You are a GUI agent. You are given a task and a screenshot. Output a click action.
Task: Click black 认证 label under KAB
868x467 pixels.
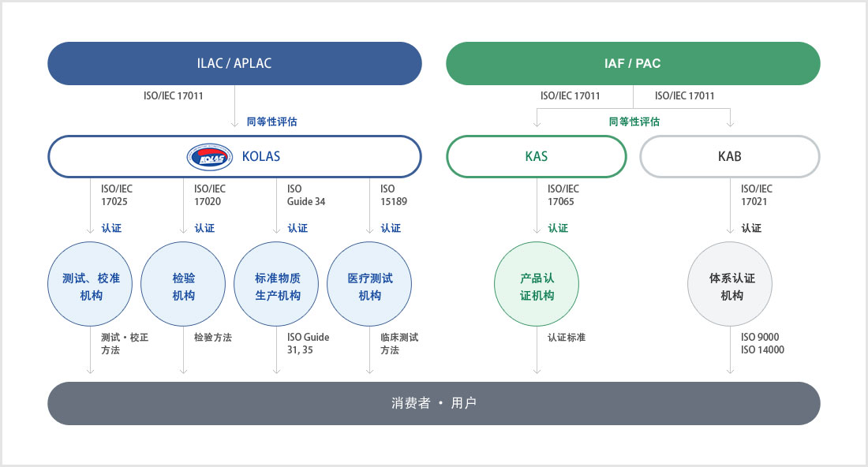click(x=751, y=228)
